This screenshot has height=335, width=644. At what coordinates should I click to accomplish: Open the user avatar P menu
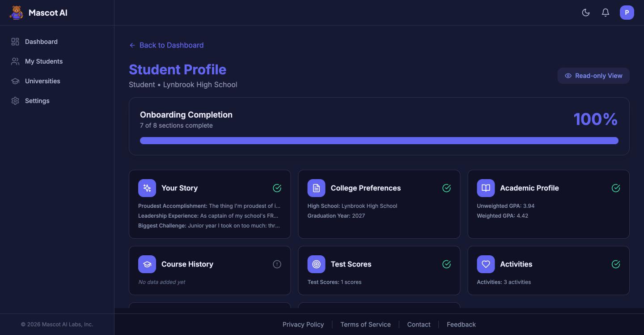(x=627, y=13)
